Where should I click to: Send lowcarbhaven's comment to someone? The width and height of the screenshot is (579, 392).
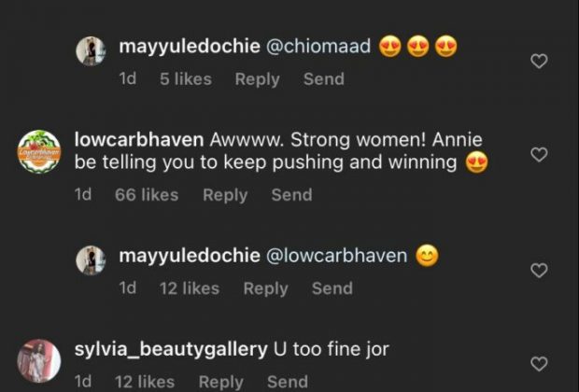(x=291, y=195)
